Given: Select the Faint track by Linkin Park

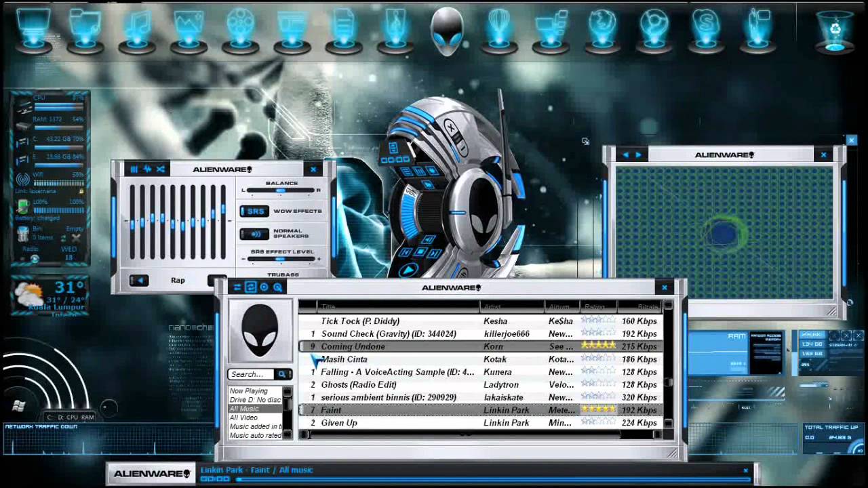Looking at the screenshot, I should point(480,410).
